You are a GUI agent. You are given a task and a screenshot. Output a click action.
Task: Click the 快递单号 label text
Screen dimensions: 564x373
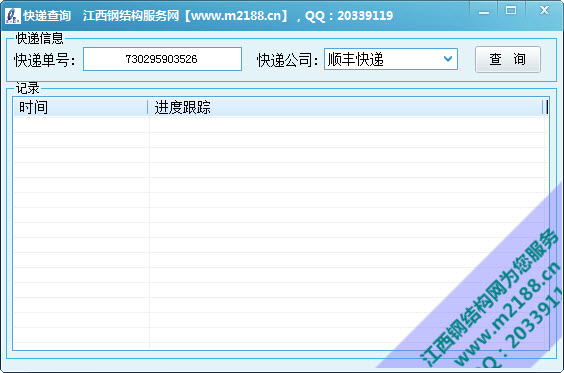point(44,60)
